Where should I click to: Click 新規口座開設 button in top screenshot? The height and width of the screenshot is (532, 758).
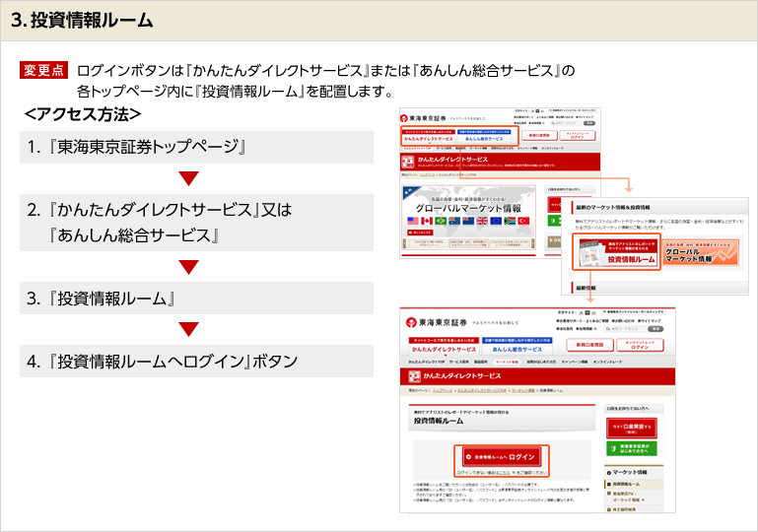coord(539,136)
